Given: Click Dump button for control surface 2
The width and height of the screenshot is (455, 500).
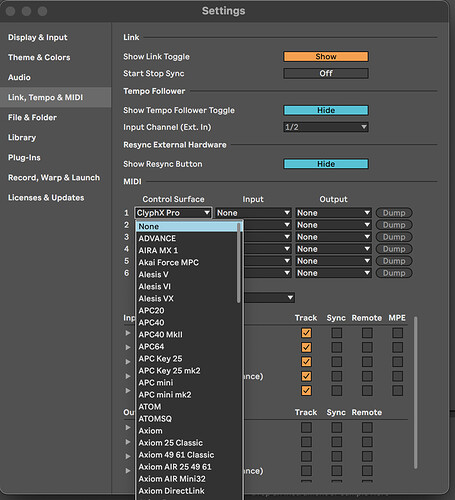Looking at the screenshot, I should pyautogui.click(x=394, y=225).
